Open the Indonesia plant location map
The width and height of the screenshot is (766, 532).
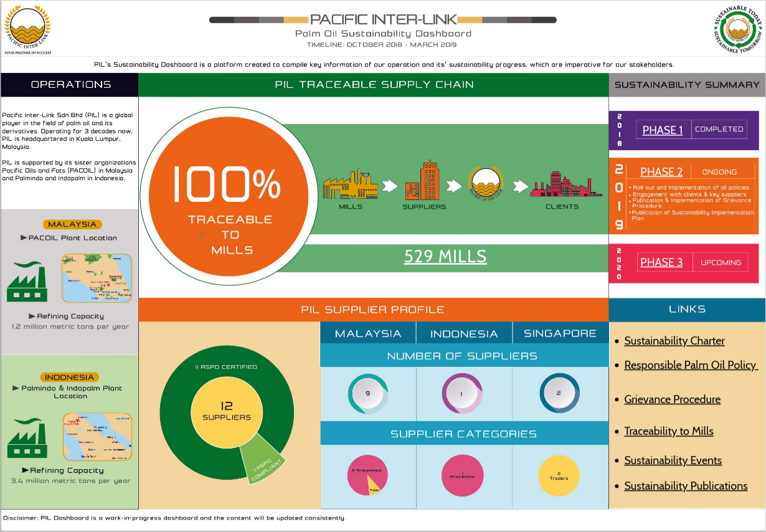(x=97, y=437)
